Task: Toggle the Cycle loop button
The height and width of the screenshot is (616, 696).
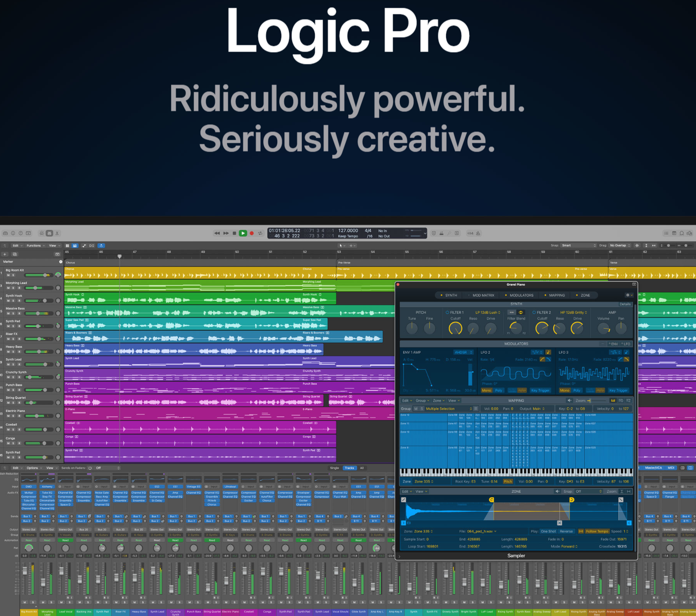Action: [x=260, y=234]
